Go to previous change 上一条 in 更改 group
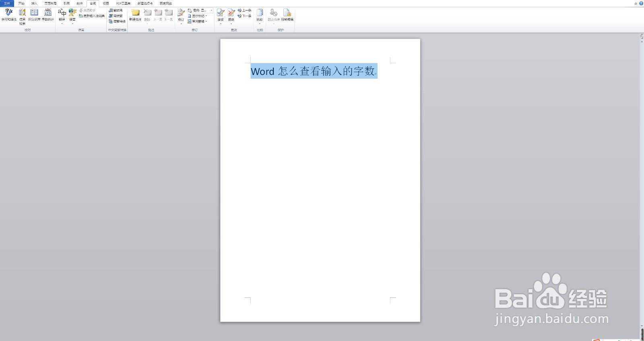Screen dimensions: 644x341 (244, 10)
